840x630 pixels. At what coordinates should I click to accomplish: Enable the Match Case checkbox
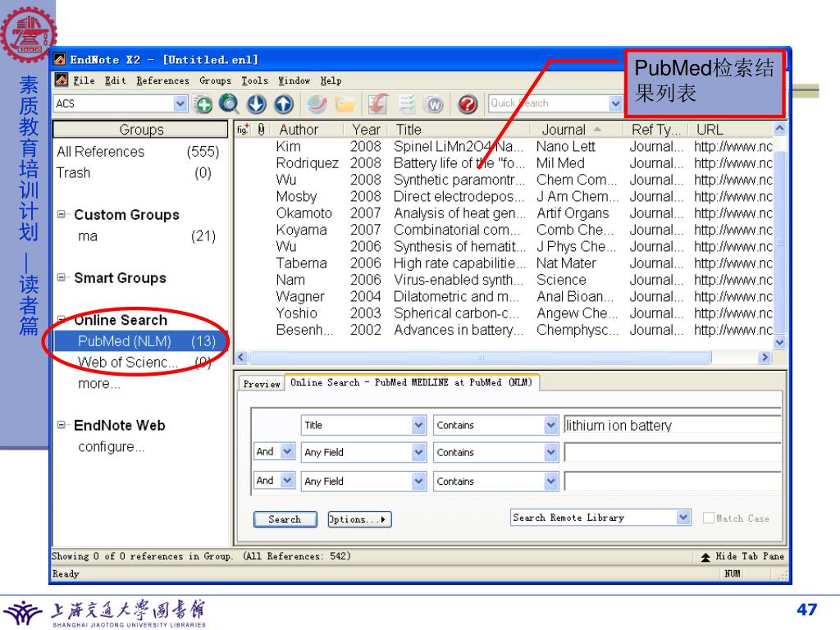click(708, 518)
